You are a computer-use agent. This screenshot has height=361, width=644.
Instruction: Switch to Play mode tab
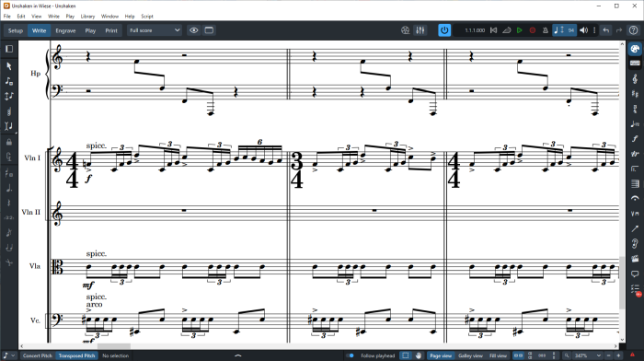[90, 30]
